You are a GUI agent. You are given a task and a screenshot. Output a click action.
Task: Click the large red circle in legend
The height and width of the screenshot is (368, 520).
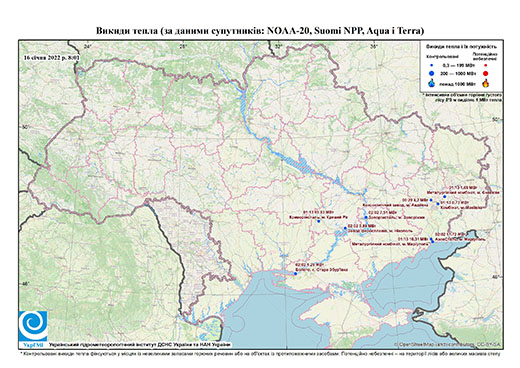486,74
